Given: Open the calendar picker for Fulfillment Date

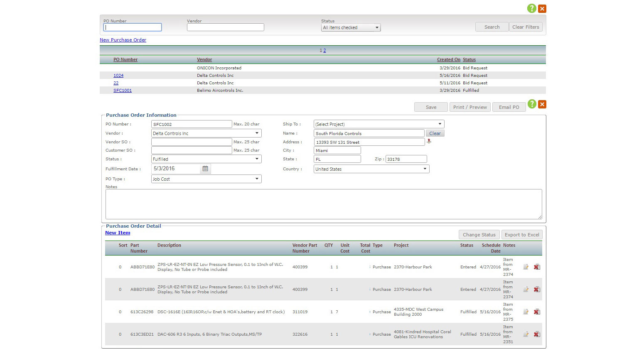Looking at the screenshot, I should (205, 169).
